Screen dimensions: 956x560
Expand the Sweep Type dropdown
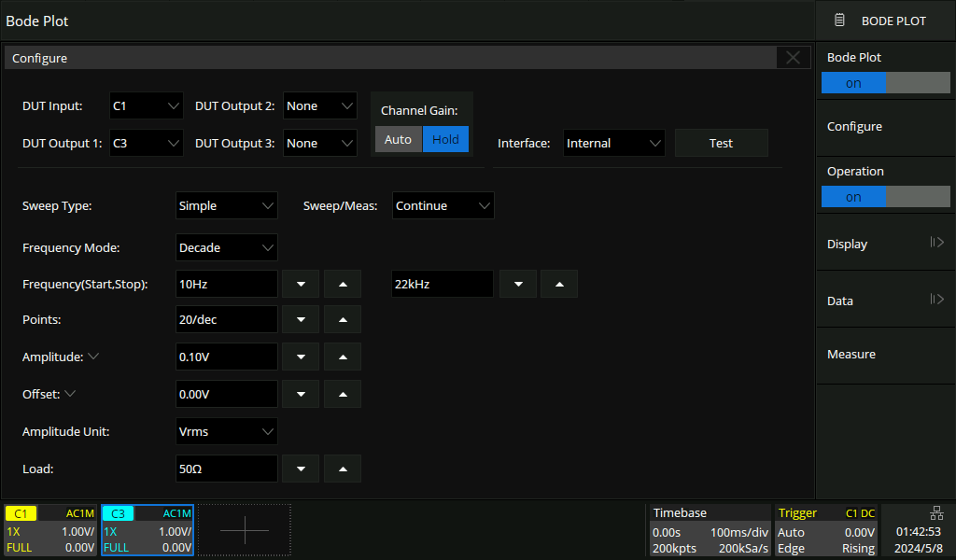(x=227, y=205)
